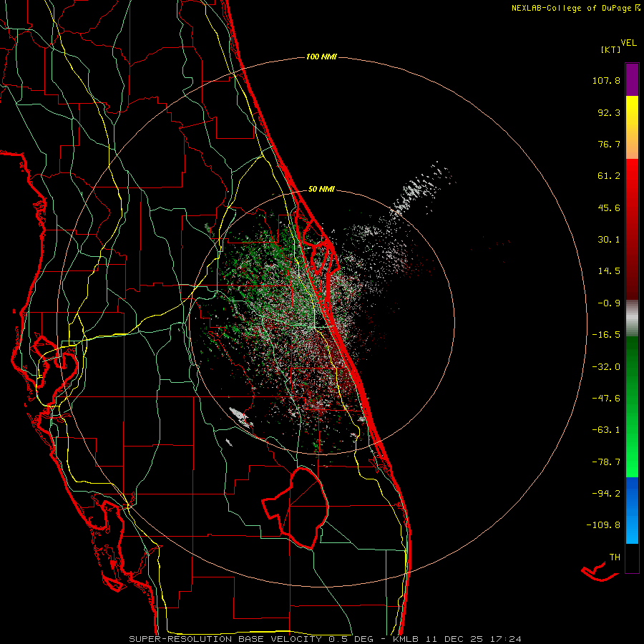Click the VEL legend title
The height and width of the screenshot is (644, 644).
coord(628,42)
